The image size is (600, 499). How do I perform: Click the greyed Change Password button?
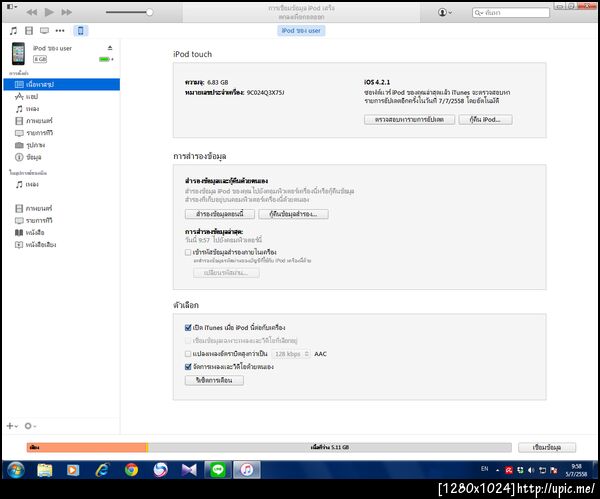tap(226, 272)
